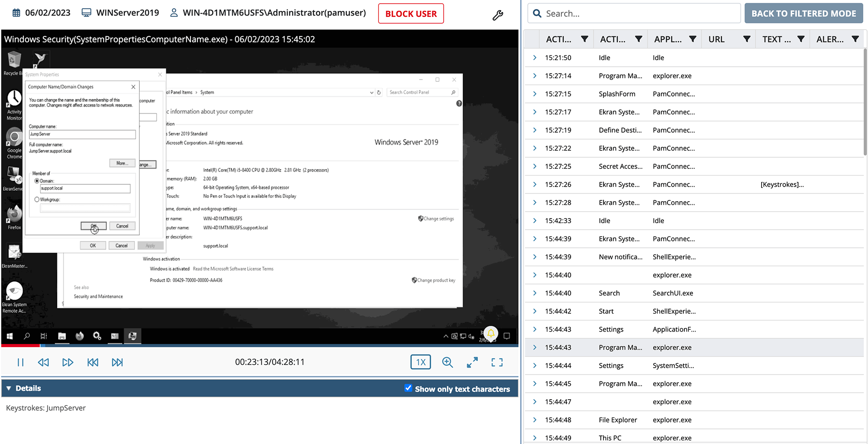Click the wrench settings icon
Viewport: 868px width, 444px height.
[x=498, y=15]
